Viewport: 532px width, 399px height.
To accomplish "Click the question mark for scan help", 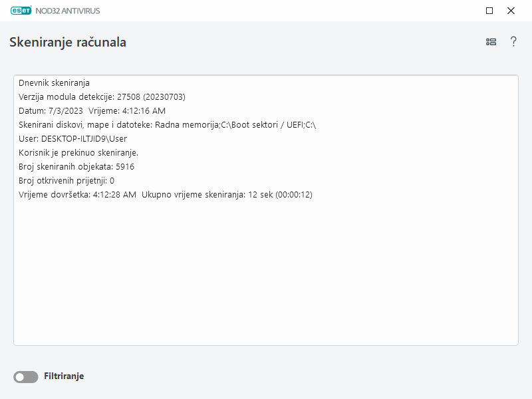I will (513, 41).
